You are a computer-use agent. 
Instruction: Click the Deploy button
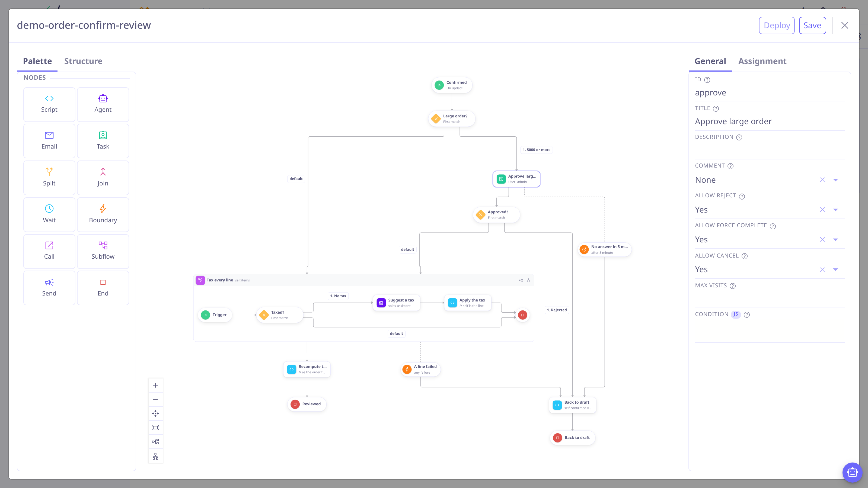click(777, 25)
